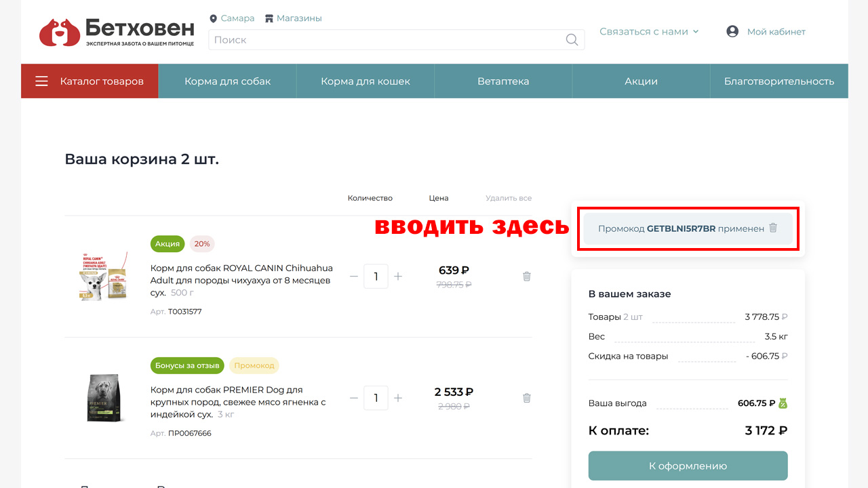Click the article number T0031577
This screenshot has height=488, width=868.
pyautogui.click(x=184, y=312)
